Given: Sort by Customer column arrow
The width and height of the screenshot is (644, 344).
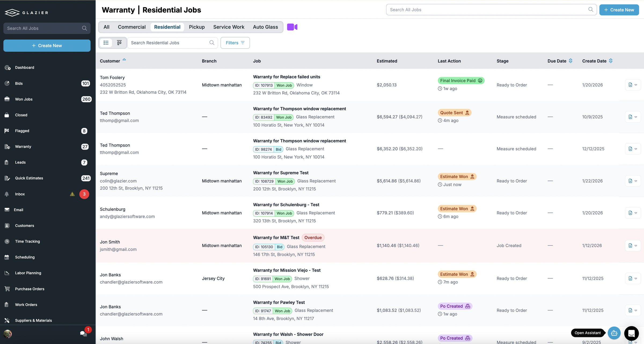Looking at the screenshot, I should tap(124, 60).
